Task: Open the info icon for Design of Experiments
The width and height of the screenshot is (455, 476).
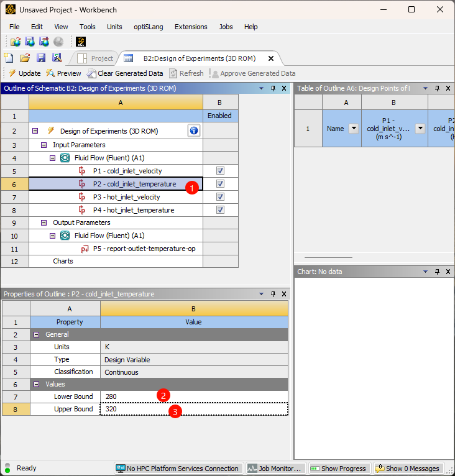Action: [x=193, y=130]
